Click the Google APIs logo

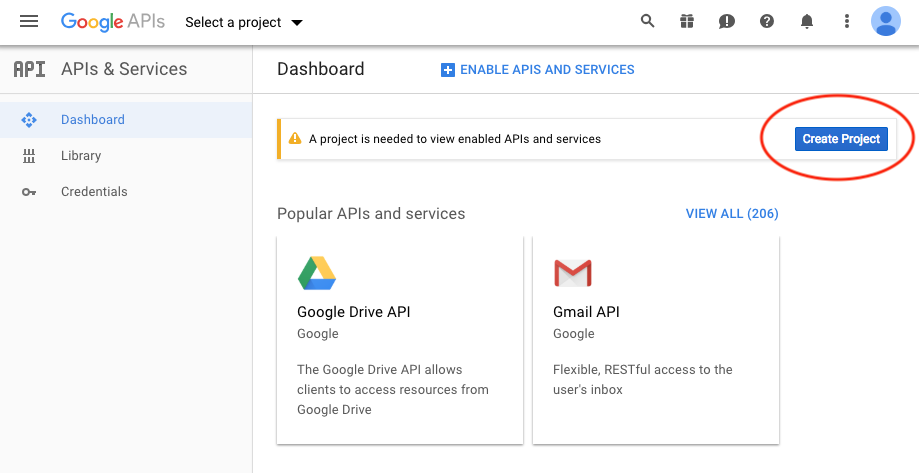pos(111,21)
